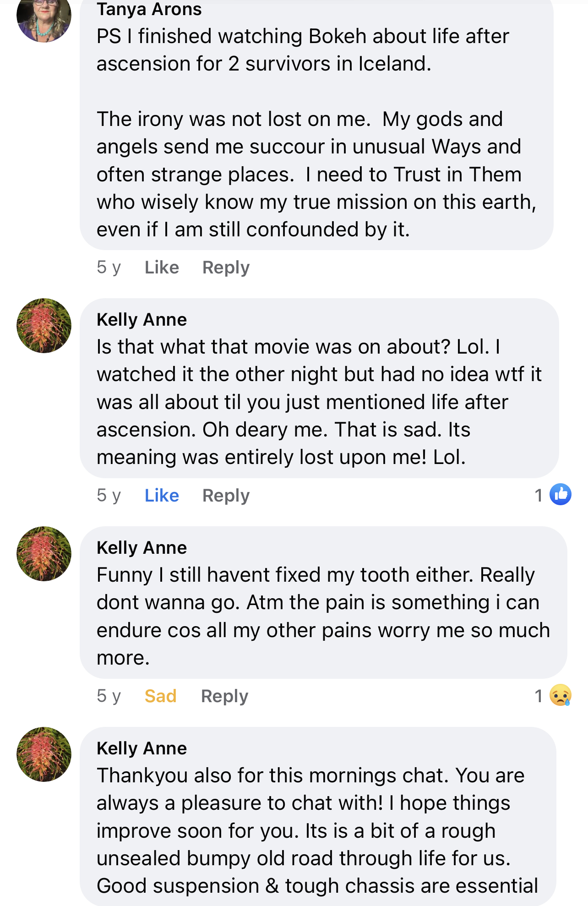View thumbs-up reaction icon on movie comment

561,494
